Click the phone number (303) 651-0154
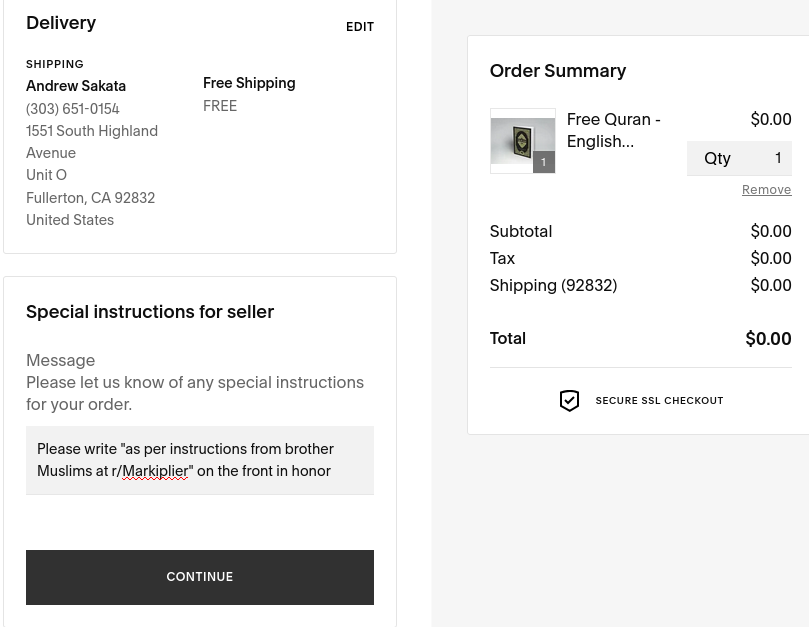The width and height of the screenshot is (809, 627). (x=73, y=109)
